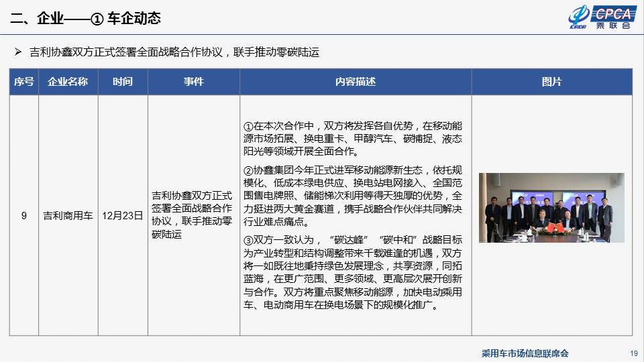The width and height of the screenshot is (644, 362).
Task: Click the footer text 乘用车市场信息联席会
Action: [x=525, y=353]
